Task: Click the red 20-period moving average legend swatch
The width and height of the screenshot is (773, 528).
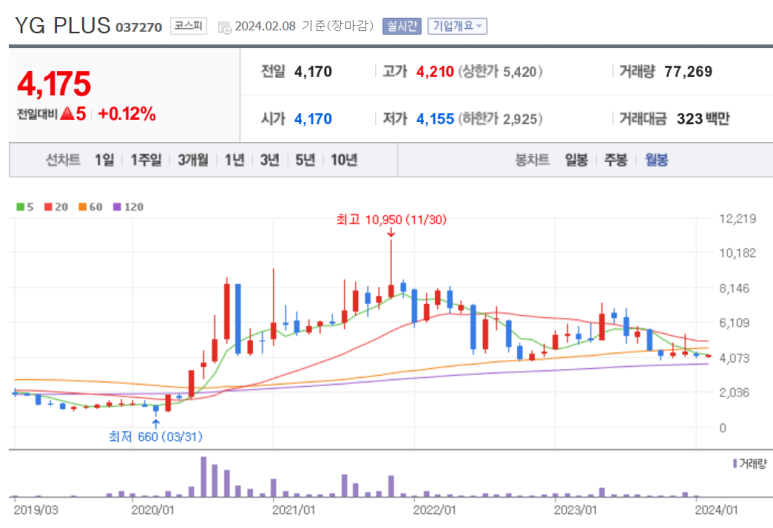Action: coord(48,207)
